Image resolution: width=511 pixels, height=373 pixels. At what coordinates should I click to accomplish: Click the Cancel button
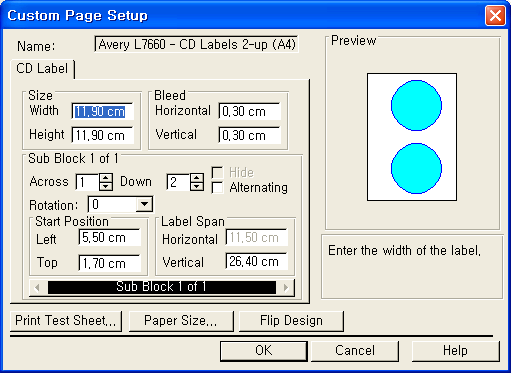355,351
